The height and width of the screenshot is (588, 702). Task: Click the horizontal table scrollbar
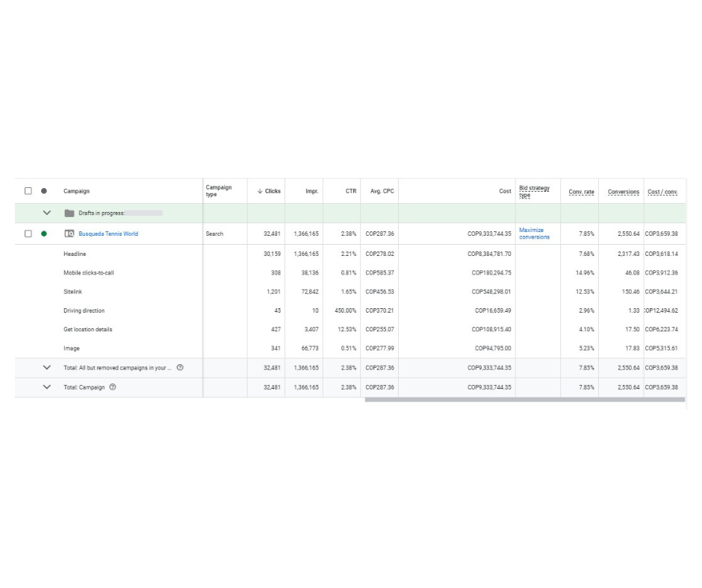coord(524,400)
